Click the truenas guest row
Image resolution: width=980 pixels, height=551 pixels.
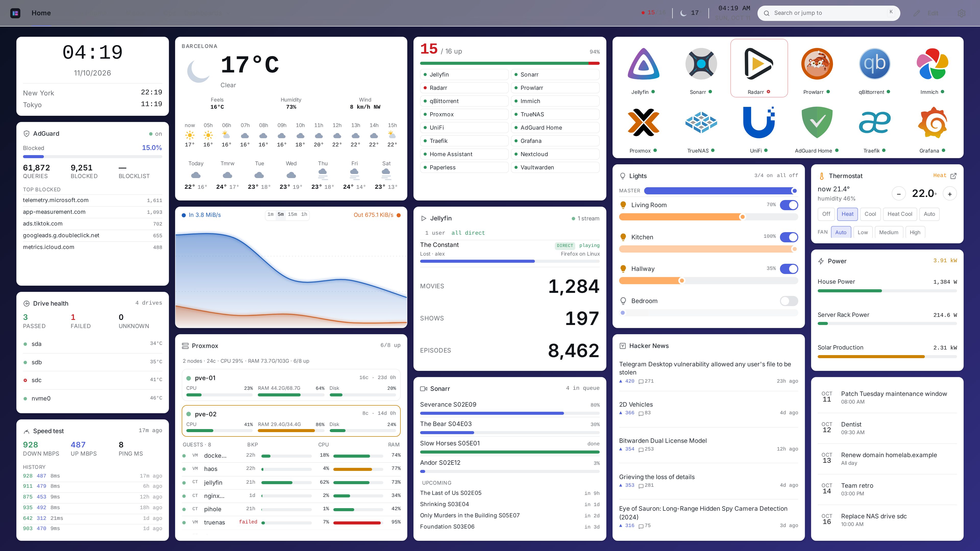point(291,522)
